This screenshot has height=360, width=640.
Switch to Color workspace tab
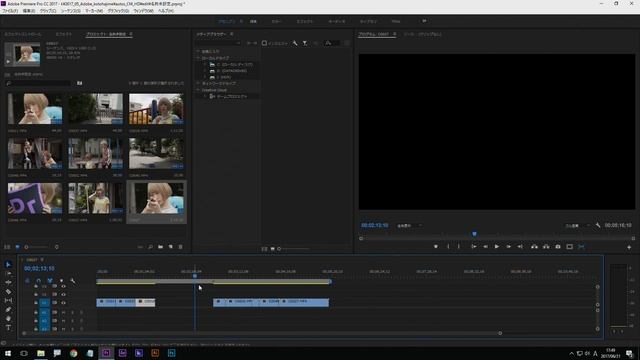coord(276,21)
